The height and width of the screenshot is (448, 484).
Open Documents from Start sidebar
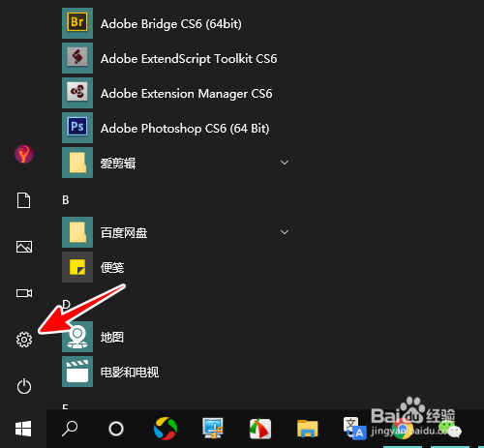point(24,200)
